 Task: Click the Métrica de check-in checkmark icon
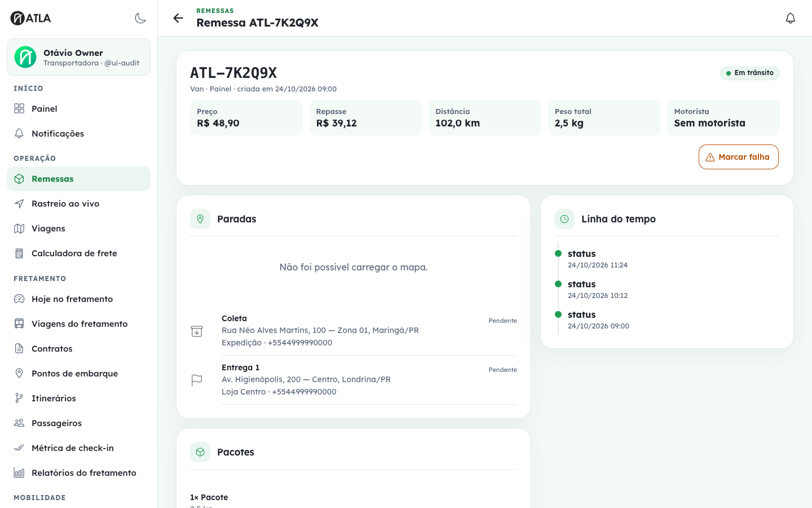click(19, 448)
